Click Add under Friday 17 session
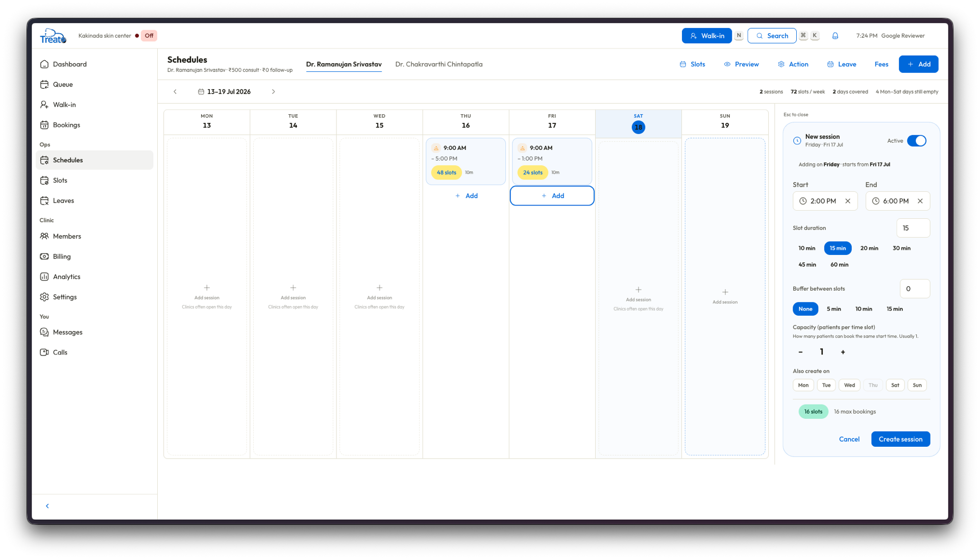Image resolution: width=980 pixels, height=560 pixels. (x=552, y=196)
